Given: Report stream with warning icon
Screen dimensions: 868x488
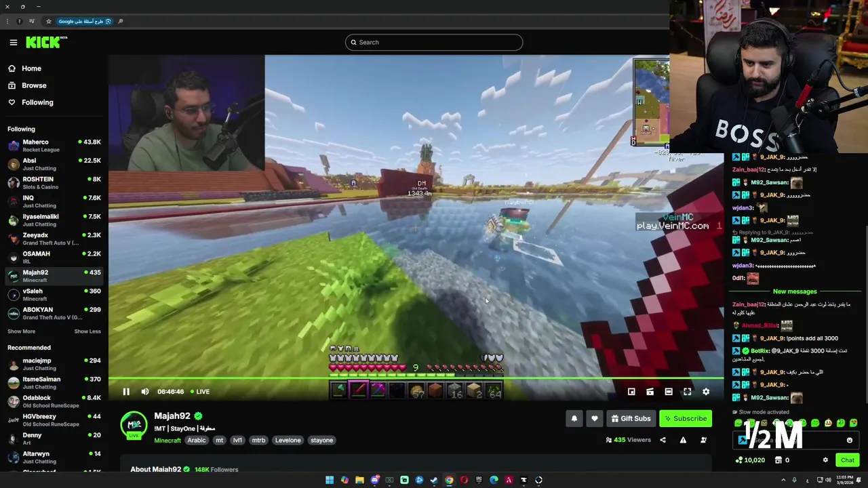Looking at the screenshot, I should coord(683,440).
